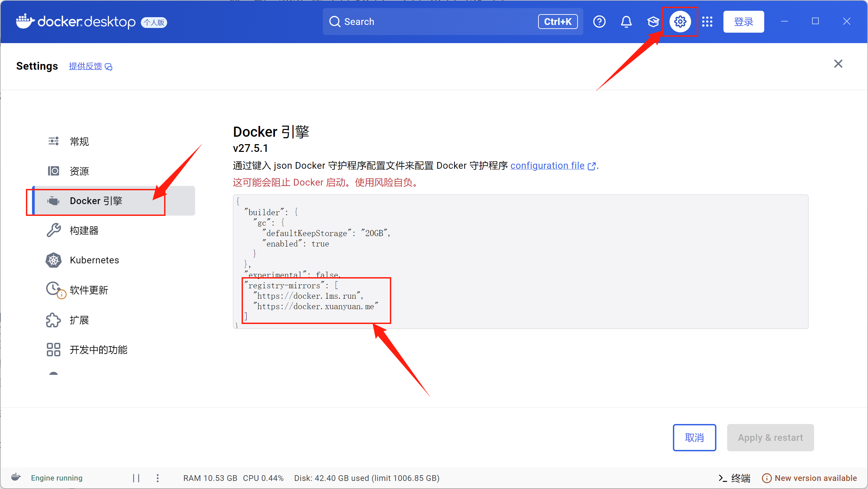Click the 构建器 wrench icon

[x=54, y=230]
